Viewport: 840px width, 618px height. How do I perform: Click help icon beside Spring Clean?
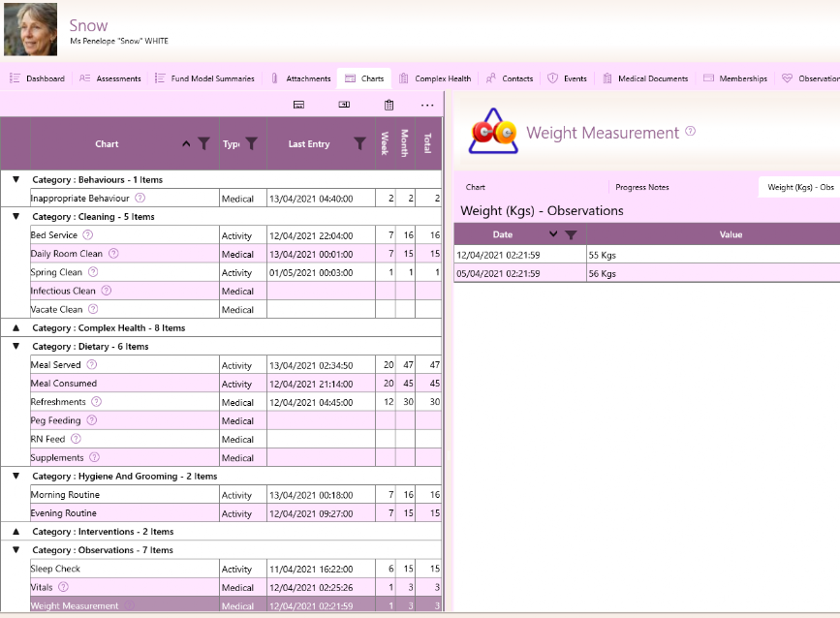93,271
